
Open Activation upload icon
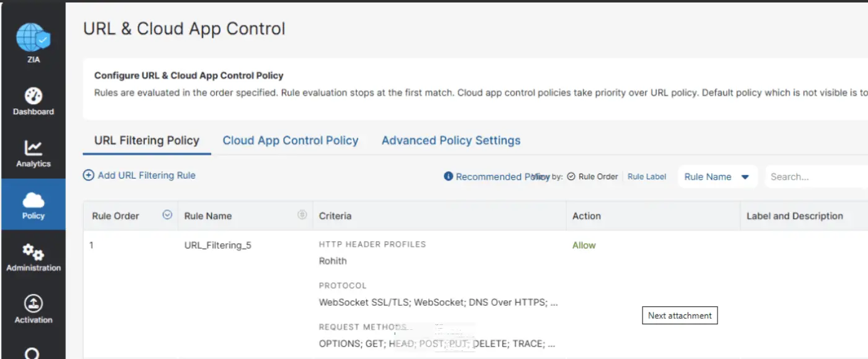[x=33, y=304]
